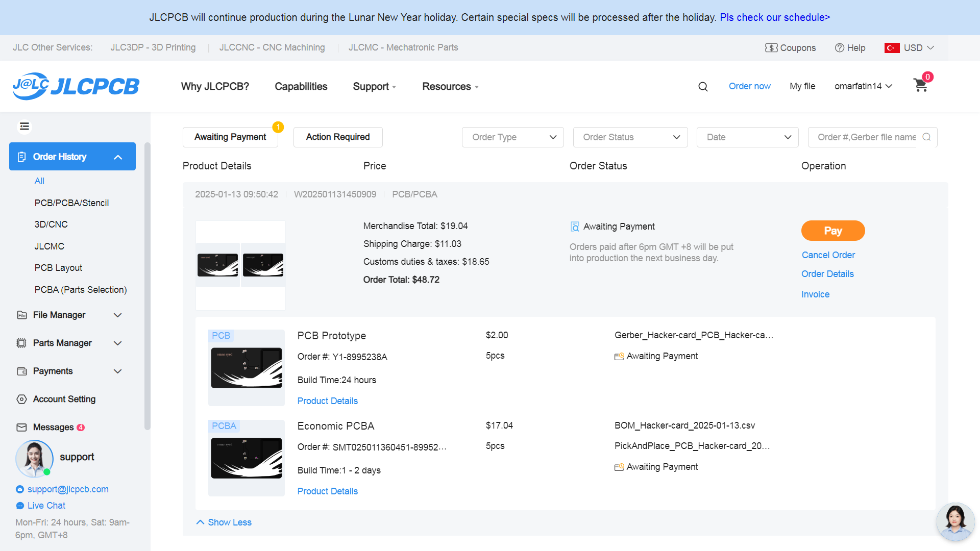This screenshot has height=551, width=980.
Task: Open the Order Details link
Action: 827,274
